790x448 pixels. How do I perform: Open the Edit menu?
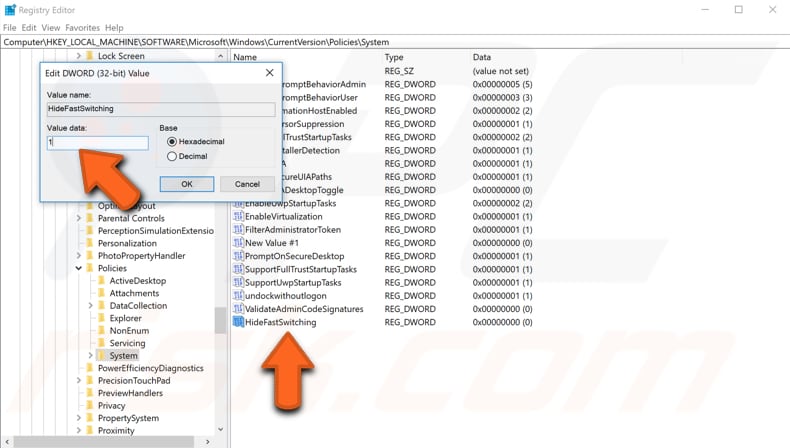(29, 28)
